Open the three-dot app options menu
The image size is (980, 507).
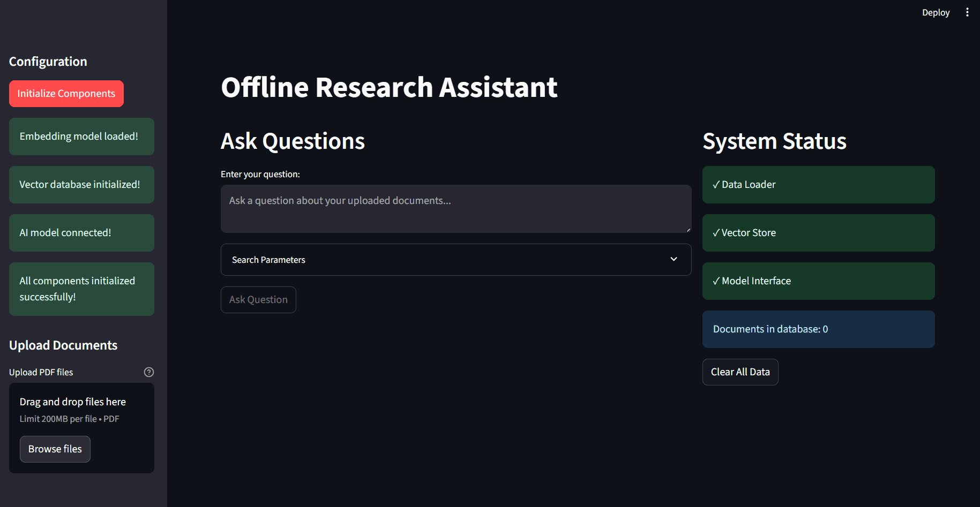tap(968, 12)
